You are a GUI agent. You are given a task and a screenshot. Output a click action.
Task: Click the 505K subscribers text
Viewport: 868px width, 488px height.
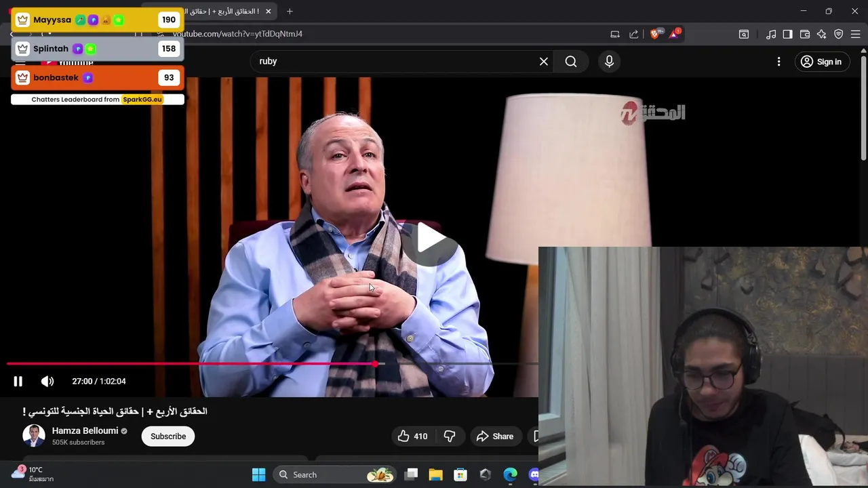tap(78, 443)
